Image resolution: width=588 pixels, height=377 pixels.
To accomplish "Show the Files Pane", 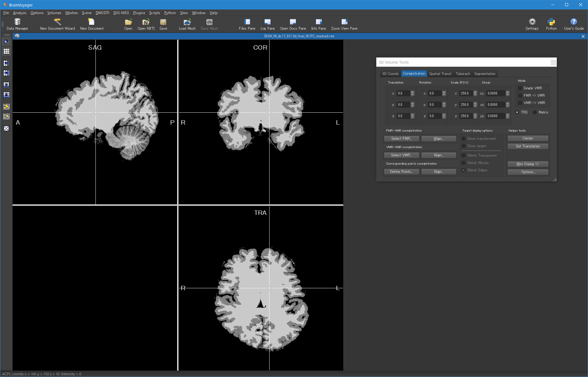I will click(x=247, y=24).
